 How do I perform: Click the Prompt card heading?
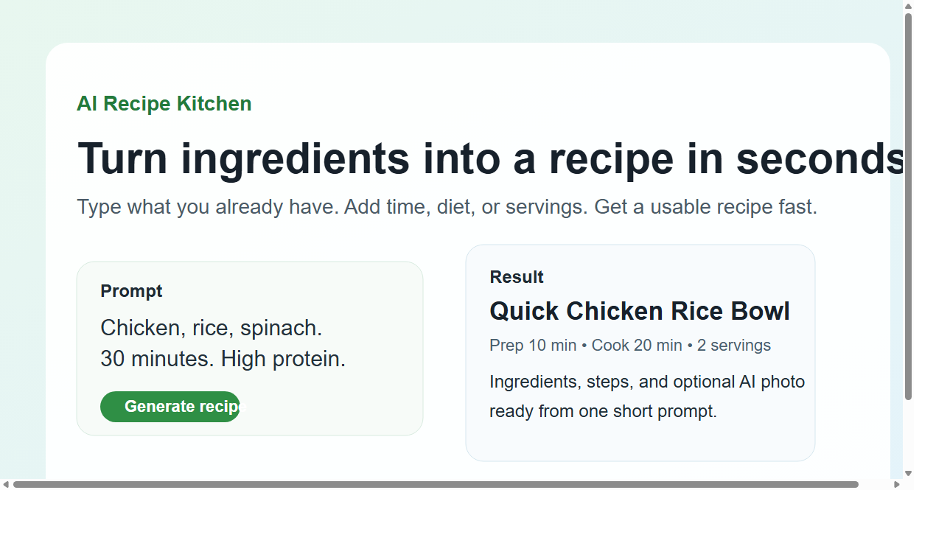(x=131, y=290)
